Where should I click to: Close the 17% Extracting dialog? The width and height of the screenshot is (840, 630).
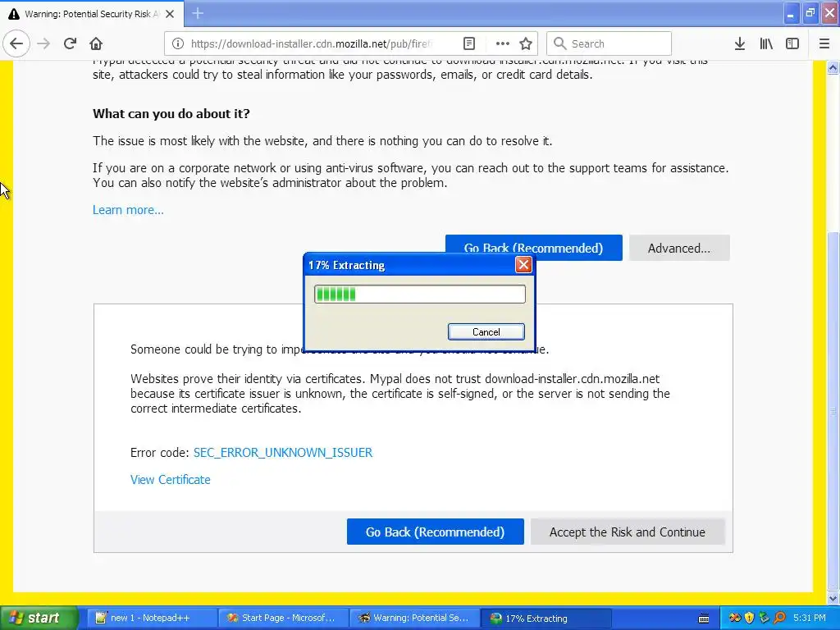click(x=523, y=265)
